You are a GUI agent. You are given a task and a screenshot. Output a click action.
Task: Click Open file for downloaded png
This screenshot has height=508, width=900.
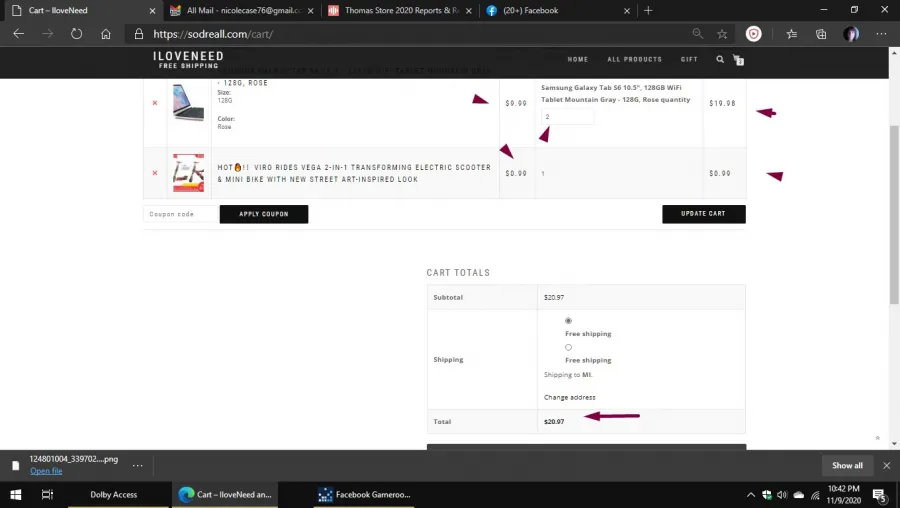click(x=46, y=471)
